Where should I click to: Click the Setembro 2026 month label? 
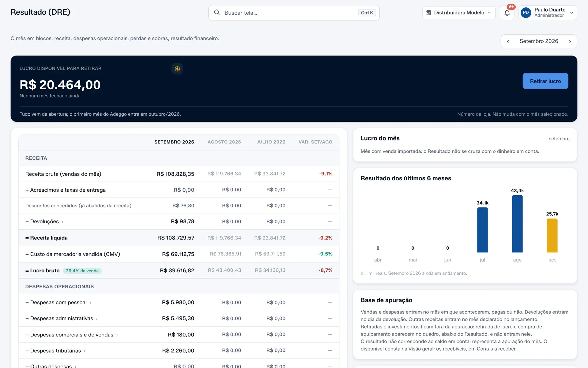539,41
